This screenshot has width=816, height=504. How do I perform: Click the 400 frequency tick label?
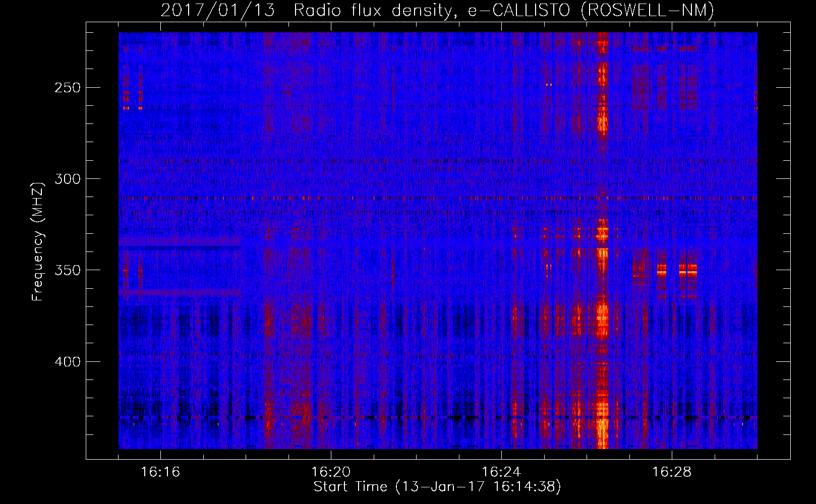pyautogui.click(x=68, y=362)
